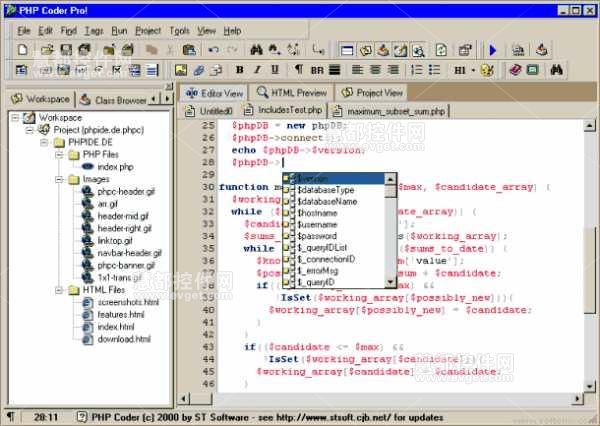Align text left
This screenshot has height=426, width=600.
[x=357, y=70]
